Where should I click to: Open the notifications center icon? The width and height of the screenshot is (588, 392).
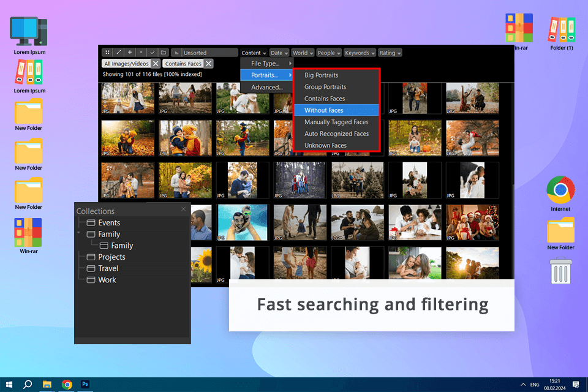click(x=576, y=385)
